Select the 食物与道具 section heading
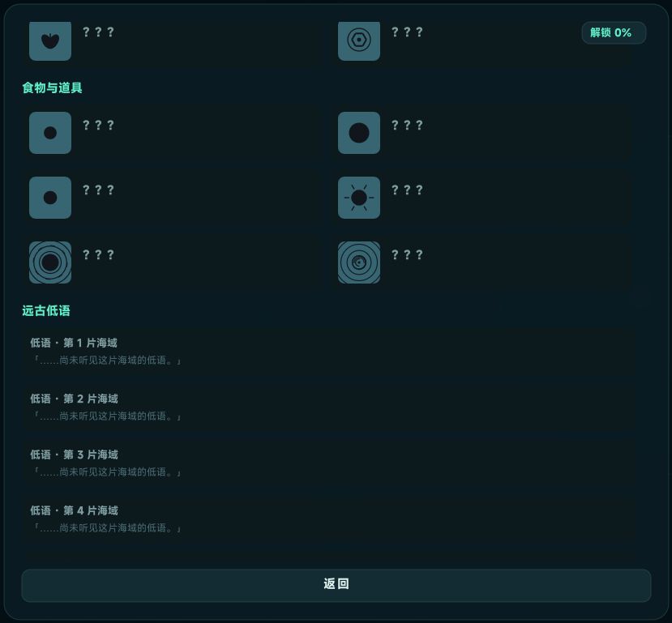 click(x=53, y=87)
